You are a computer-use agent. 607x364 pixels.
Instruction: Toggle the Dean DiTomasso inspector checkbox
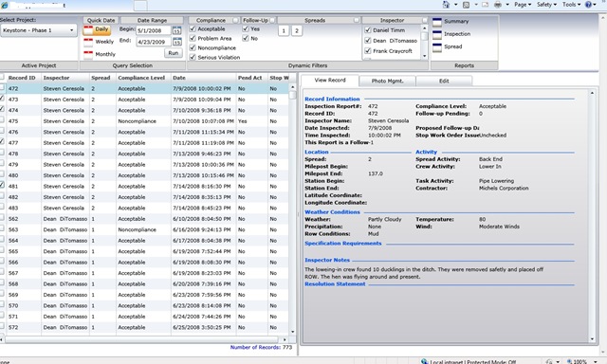click(368, 40)
